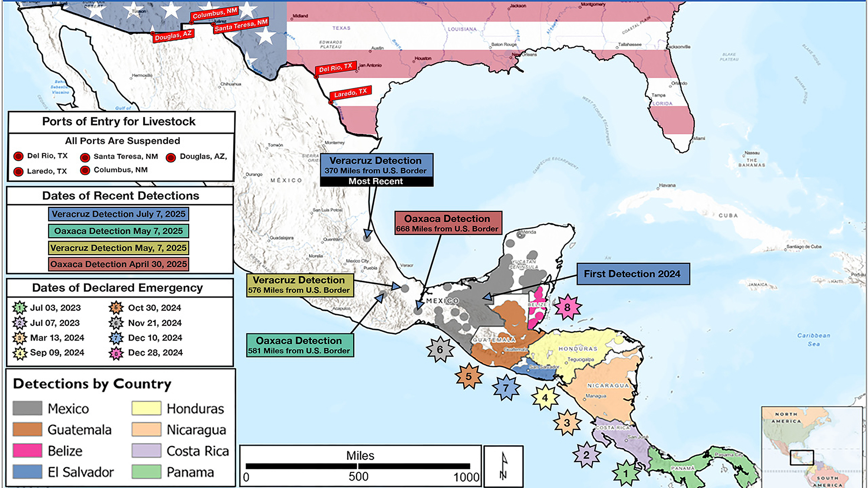Screen dimensions: 868x488
Task: Click the green star marker numbered 1
Action: click(x=626, y=473)
